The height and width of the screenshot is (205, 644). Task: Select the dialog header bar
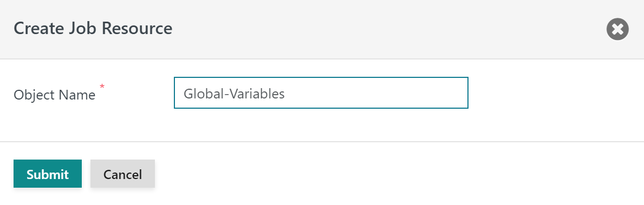[322, 29]
